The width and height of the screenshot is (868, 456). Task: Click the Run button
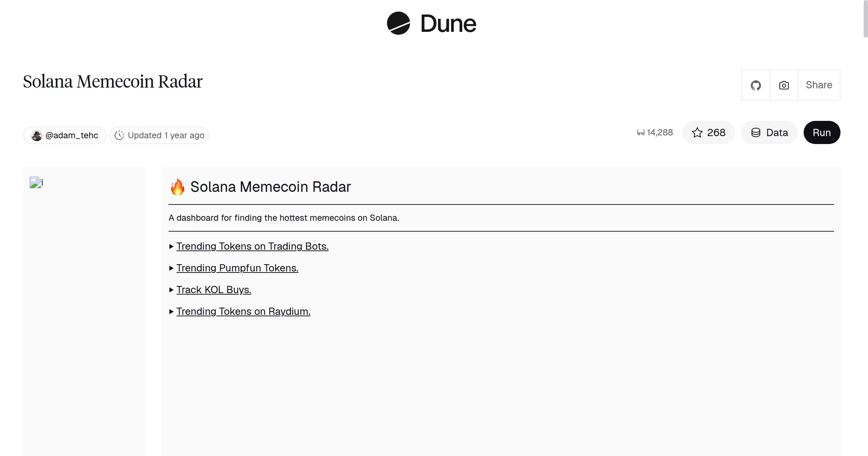click(821, 132)
